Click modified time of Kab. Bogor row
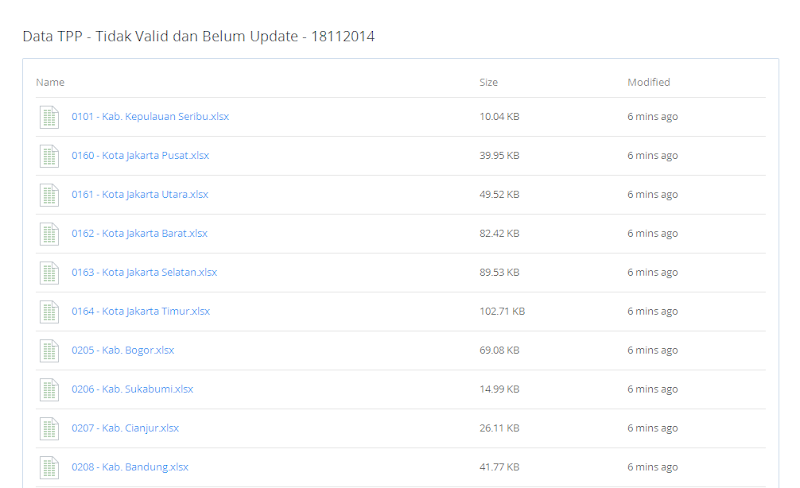The image size is (800, 488). coord(653,350)
